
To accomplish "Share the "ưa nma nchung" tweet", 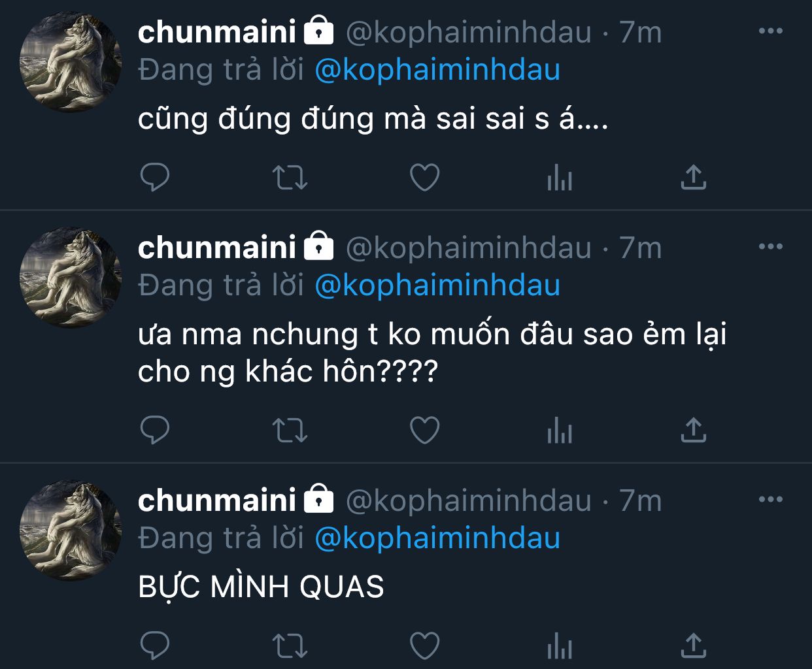I will pyautogui.click(x=694, y=430).
